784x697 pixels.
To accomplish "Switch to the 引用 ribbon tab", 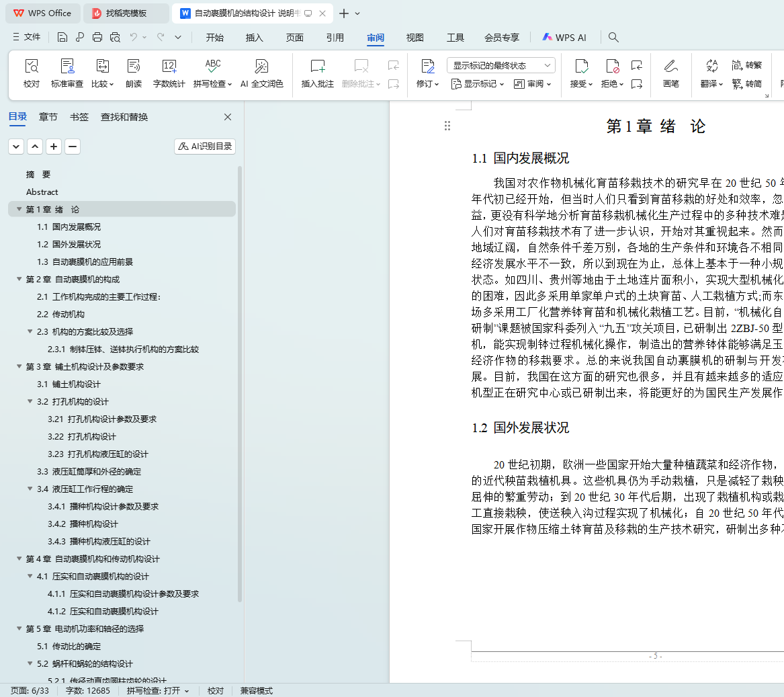I will (335, 38).
